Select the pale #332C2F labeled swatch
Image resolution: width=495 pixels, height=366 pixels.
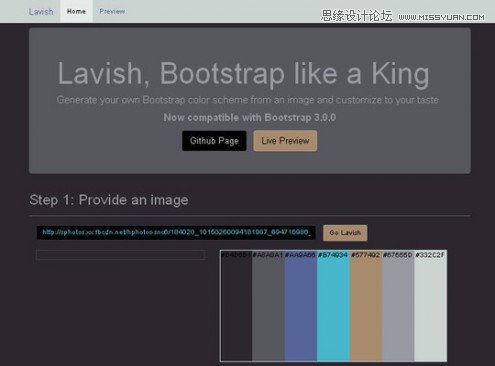[430, 306]
